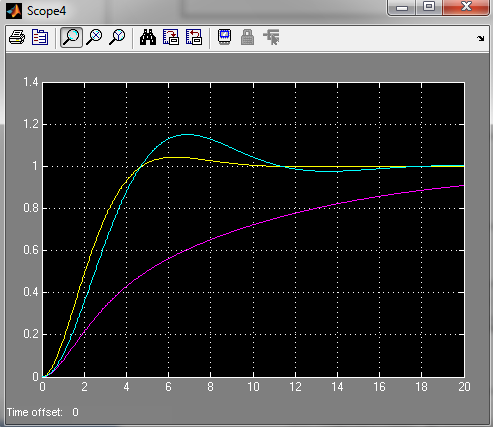Click the x-axis label 12

point(295,387)
